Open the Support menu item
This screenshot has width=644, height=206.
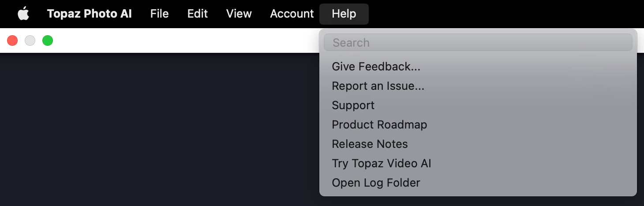tap(353, 105)
